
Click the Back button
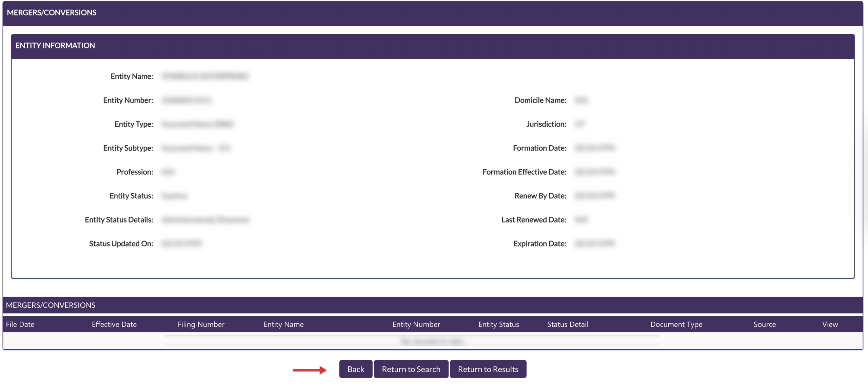point(355,369)
